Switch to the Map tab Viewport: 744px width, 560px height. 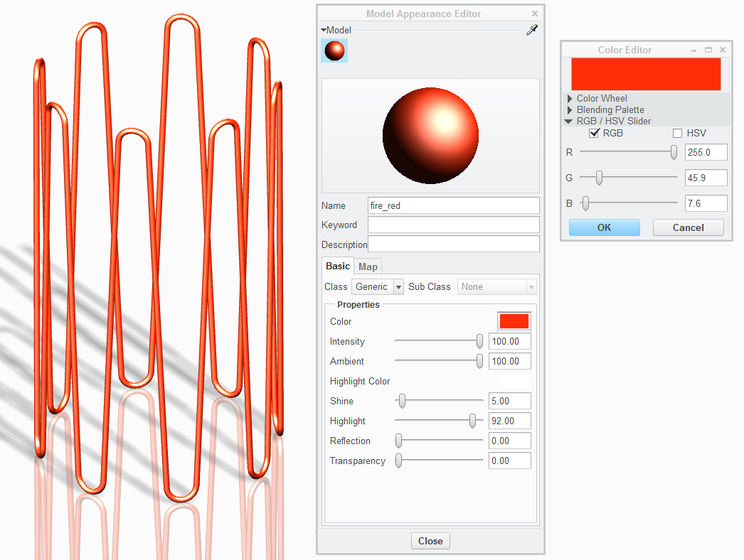coord(368,267)
